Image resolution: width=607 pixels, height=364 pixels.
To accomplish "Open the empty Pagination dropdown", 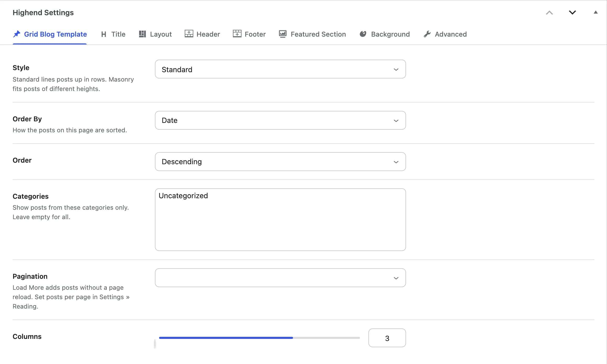I will [280, 278].
